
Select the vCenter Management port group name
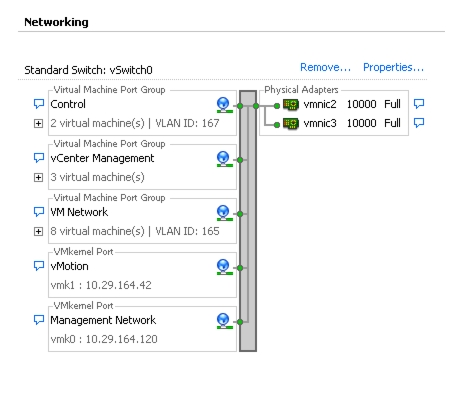(102, 158)
